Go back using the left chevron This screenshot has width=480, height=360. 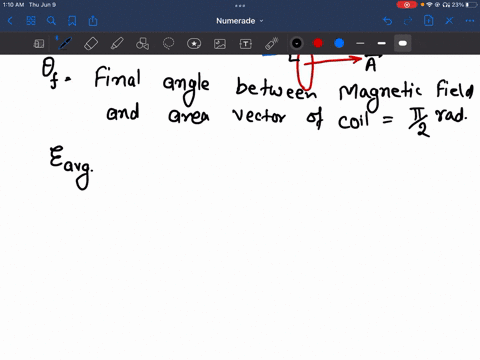click(10, 21)
